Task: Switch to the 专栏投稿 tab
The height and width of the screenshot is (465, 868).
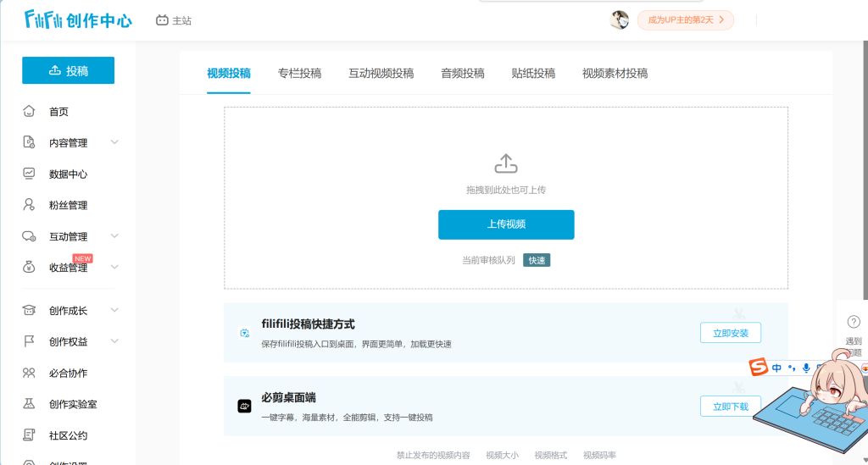Action: pyautogui.click(x=299, y=74)
